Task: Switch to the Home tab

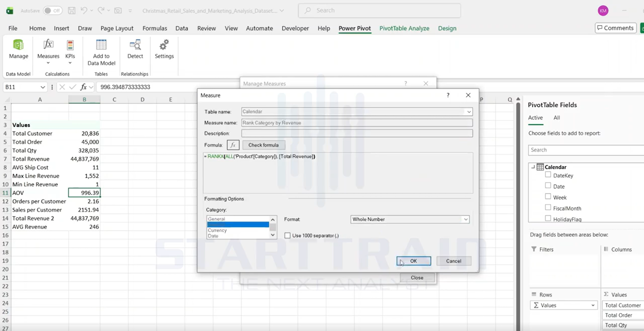Action: tap(37, 28)
